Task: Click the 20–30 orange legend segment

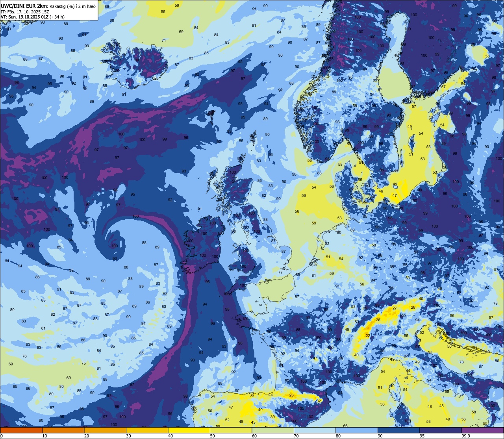Action: pyautogui.click(x=105, y=430)
